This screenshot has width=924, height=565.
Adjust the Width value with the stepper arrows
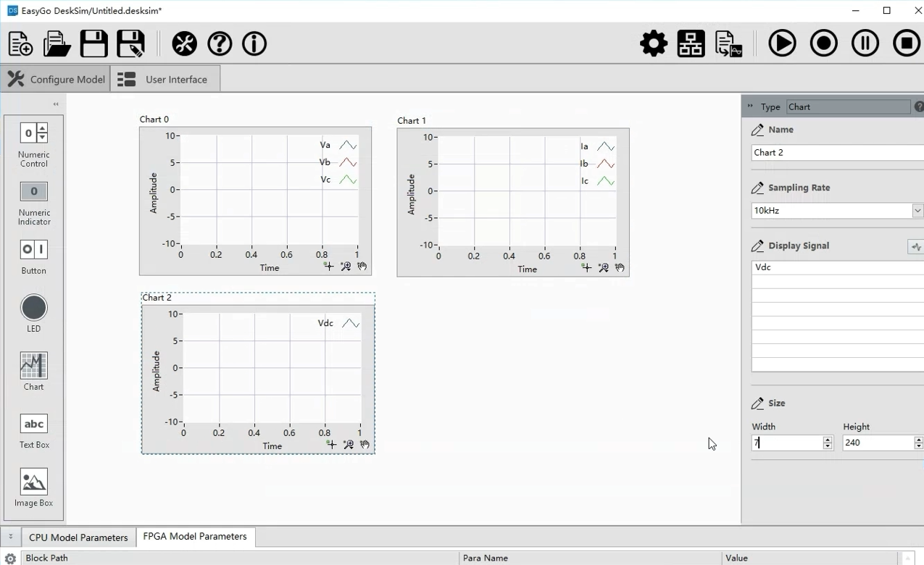pos(828,443)
